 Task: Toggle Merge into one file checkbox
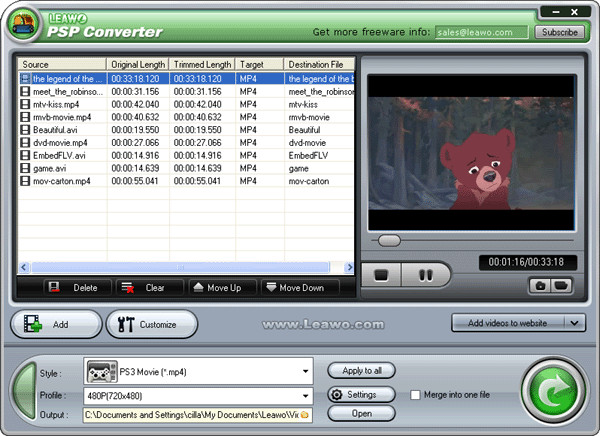(x=415, y=395)
